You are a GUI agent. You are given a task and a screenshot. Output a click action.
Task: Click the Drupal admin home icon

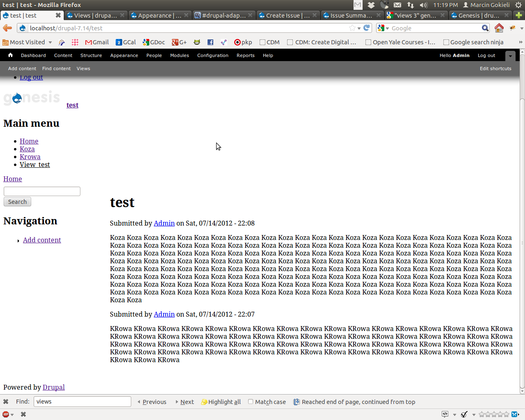[x=10, y=55]
